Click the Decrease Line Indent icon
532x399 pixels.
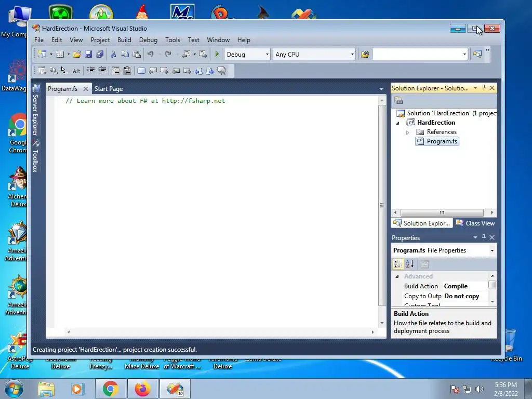coord(90,71)
